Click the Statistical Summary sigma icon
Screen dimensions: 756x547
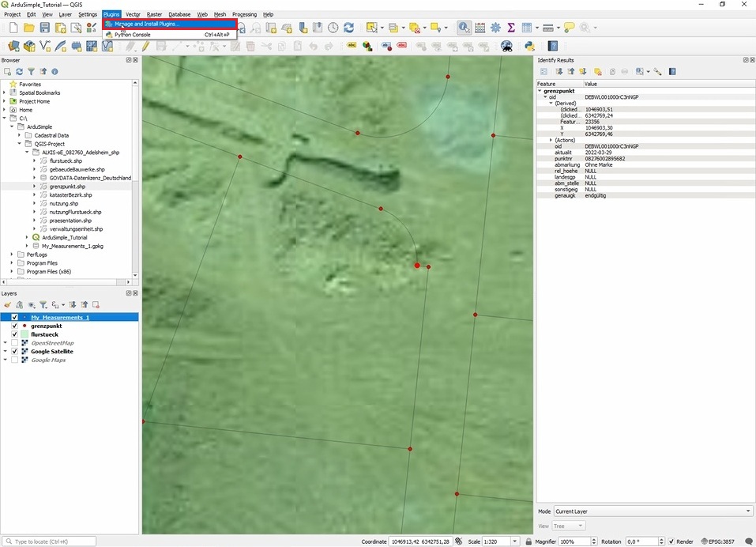pos(511,28)
